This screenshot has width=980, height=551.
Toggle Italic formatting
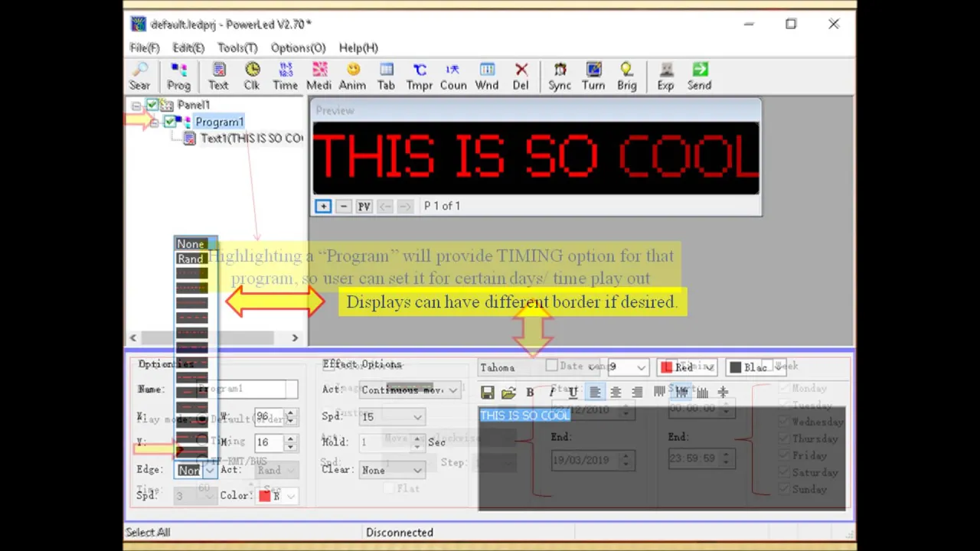click(x=551, y=392)
